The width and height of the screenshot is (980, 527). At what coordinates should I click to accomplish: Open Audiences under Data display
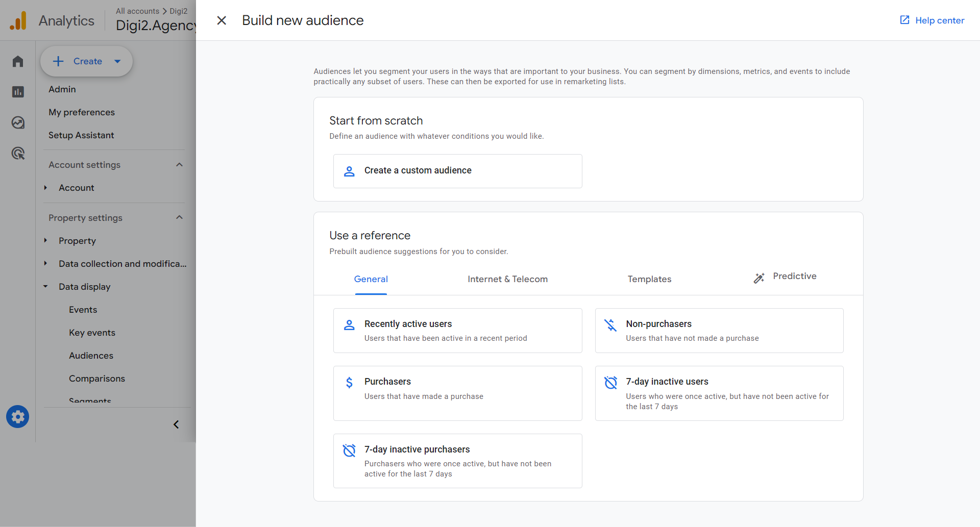tap(91, 356)
